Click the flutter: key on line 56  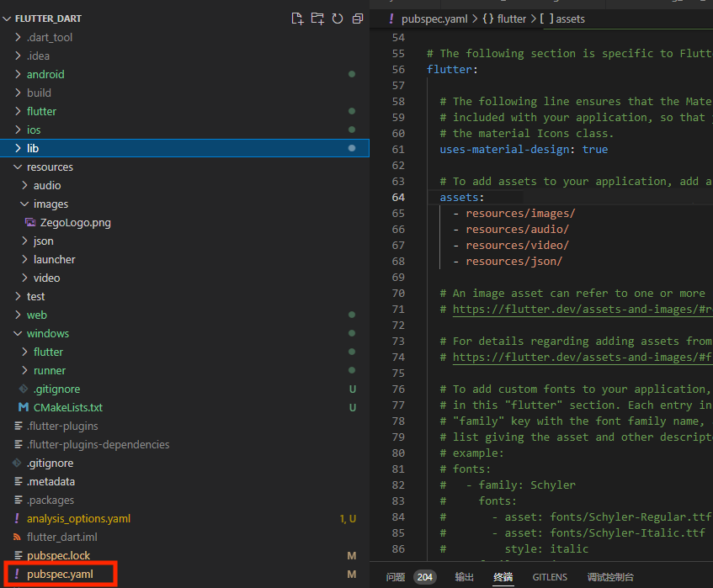[452, 70]
